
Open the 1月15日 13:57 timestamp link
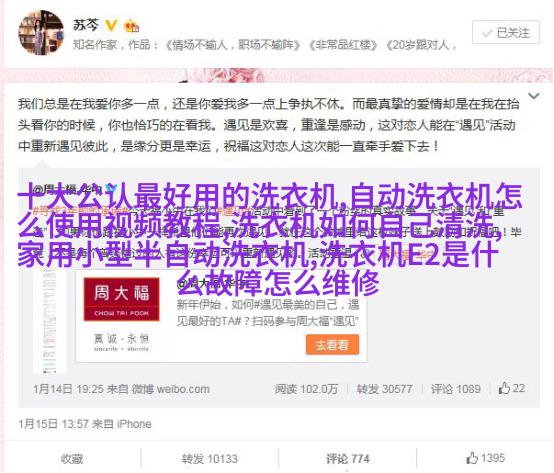tap(54, 424)
